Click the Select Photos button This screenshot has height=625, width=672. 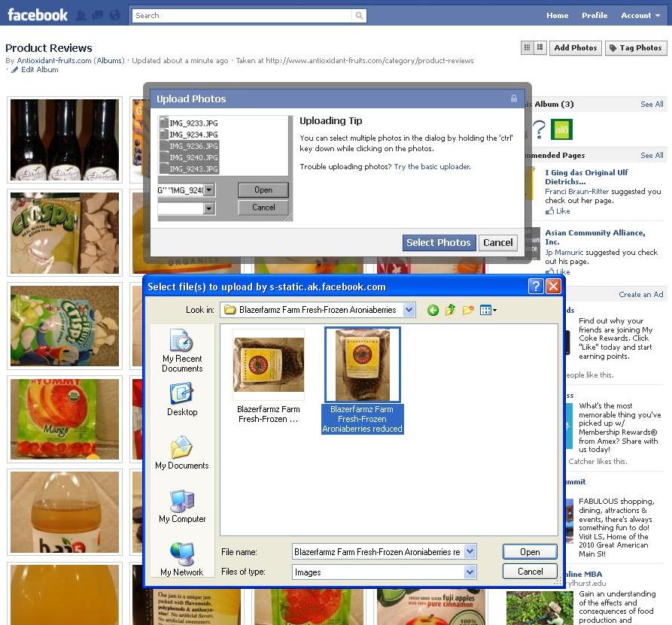pyautogui.click(x=439, y=242)
